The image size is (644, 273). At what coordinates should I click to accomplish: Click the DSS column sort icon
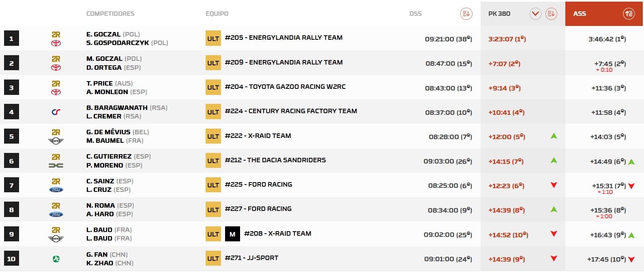[466, 14]
